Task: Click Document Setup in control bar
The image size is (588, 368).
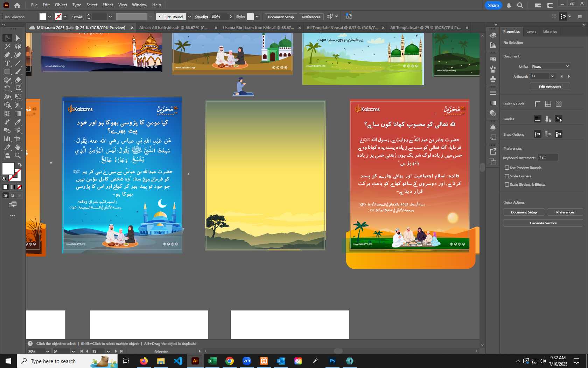Action: [x=281, y=17]
